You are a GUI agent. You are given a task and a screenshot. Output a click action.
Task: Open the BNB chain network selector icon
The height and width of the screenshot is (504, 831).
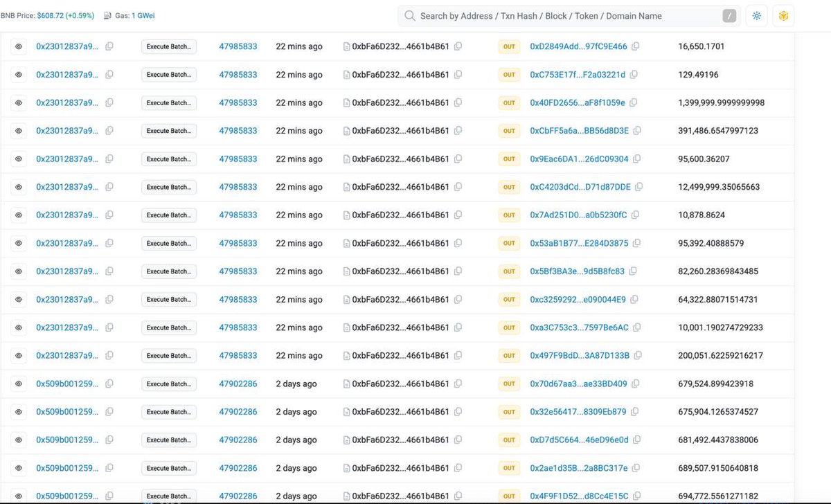(784, 16)
